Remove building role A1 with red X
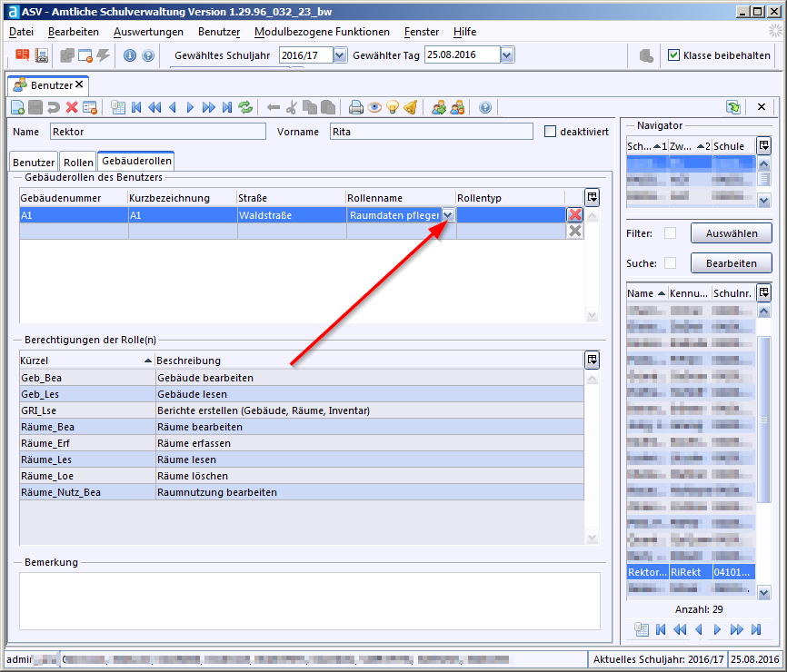The height and width of the screenshot is (672, 787). pos(574,215)
